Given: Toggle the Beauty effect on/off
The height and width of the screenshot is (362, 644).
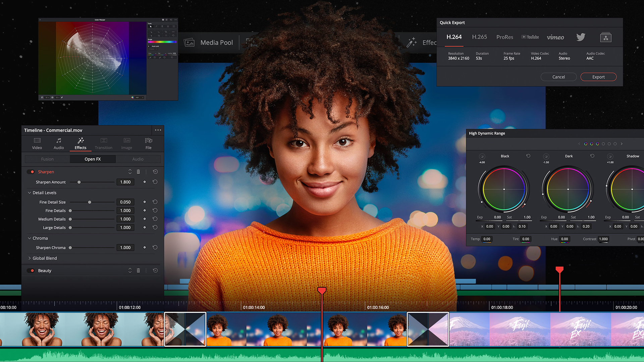Looking at the screenshot, I should coord(33,270).
